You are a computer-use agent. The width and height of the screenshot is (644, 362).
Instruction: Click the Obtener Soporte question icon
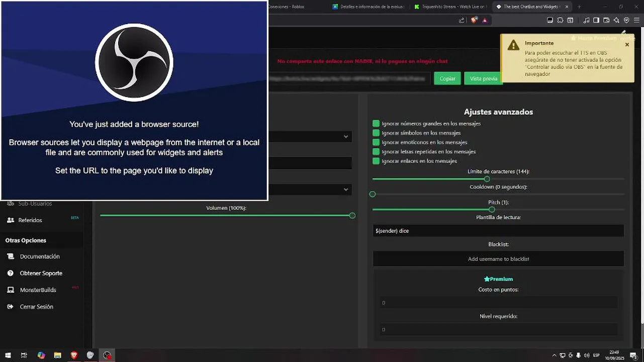10,273
